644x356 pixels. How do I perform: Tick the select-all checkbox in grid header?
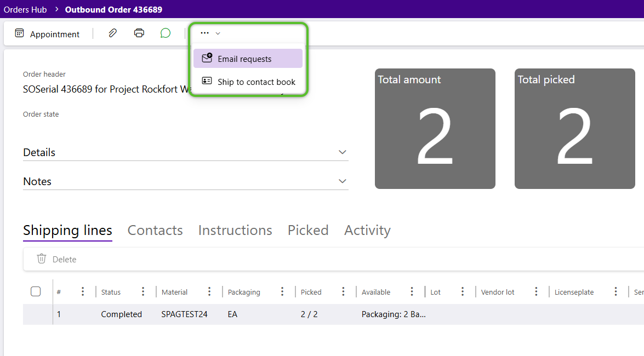tap(36, 291)
